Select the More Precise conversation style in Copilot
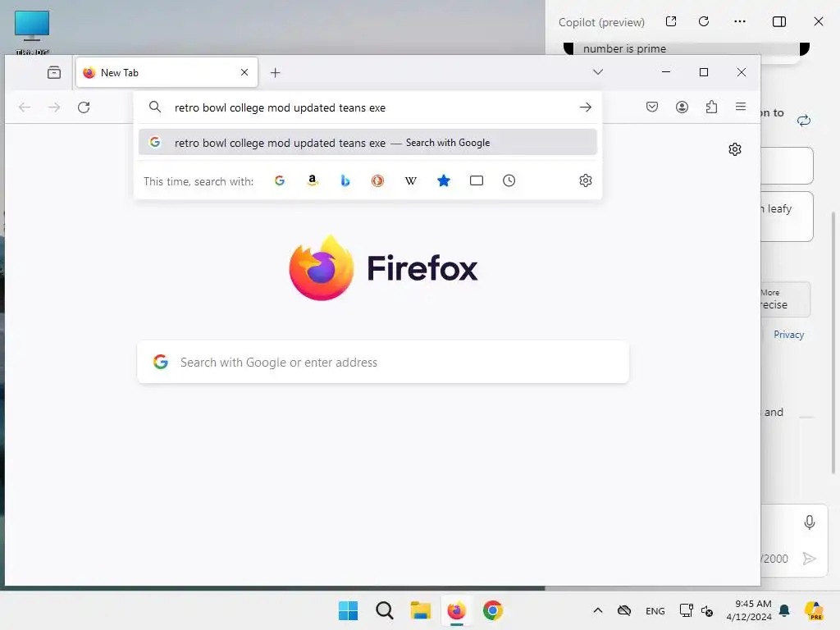The width and height of the screenshot is (840, 630). tap(785, 299)
